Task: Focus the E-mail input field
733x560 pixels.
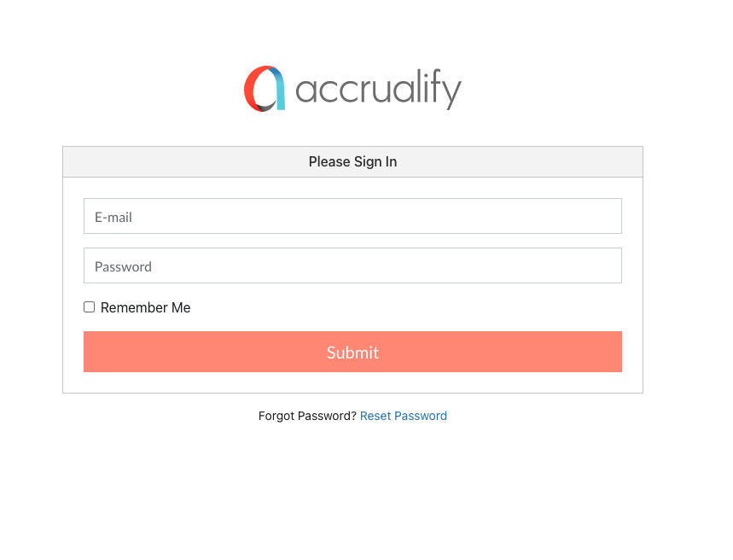Action: [x=352, y=216]
